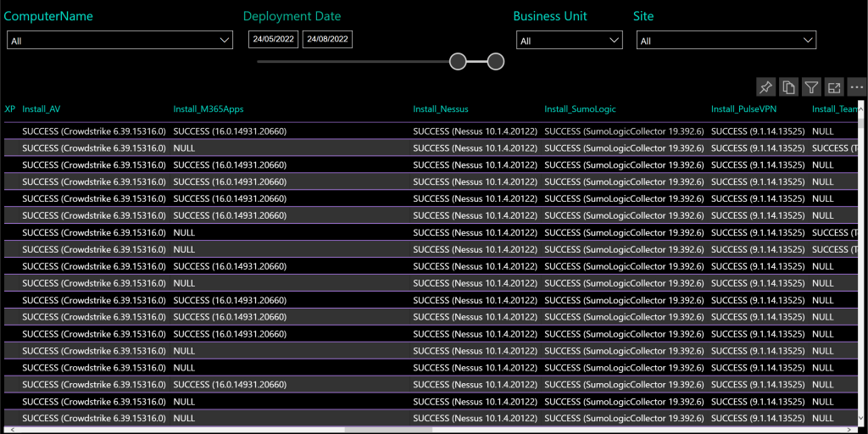
Task: Open More options ellipsis menu
Action: [x=856, y=87]
